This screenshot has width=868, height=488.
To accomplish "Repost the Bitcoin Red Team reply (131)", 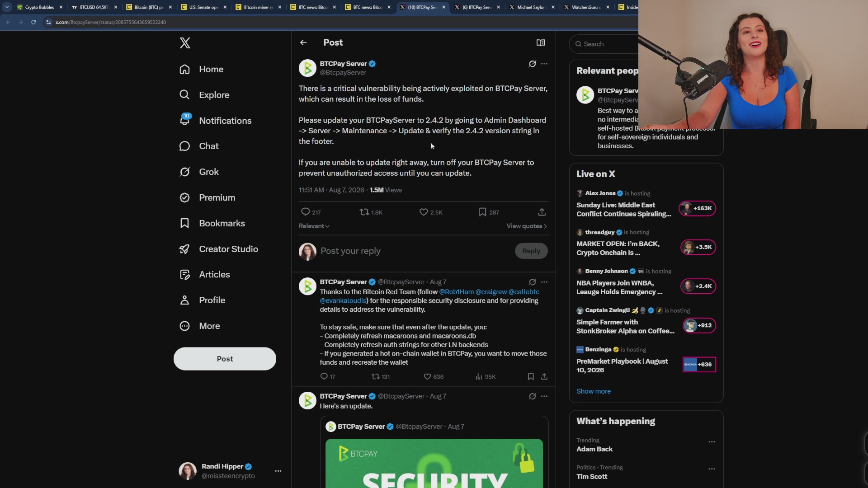I will coord(380,376).
